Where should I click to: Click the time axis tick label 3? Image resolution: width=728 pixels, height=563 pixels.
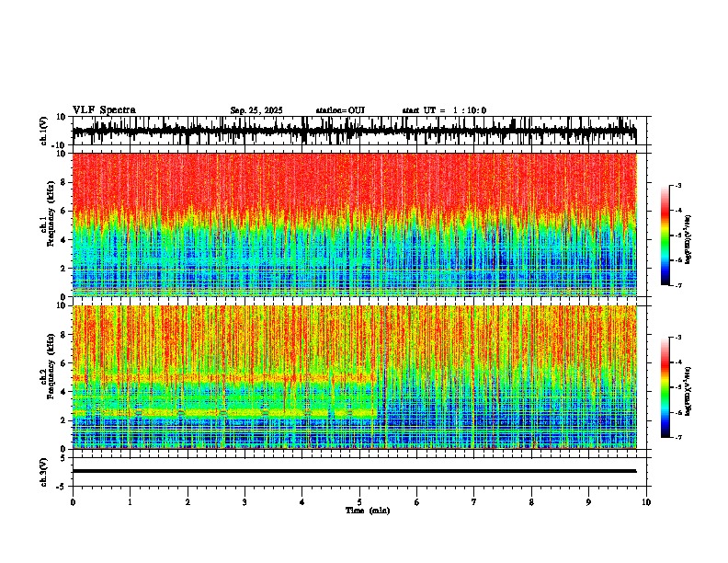click(245, 502)
